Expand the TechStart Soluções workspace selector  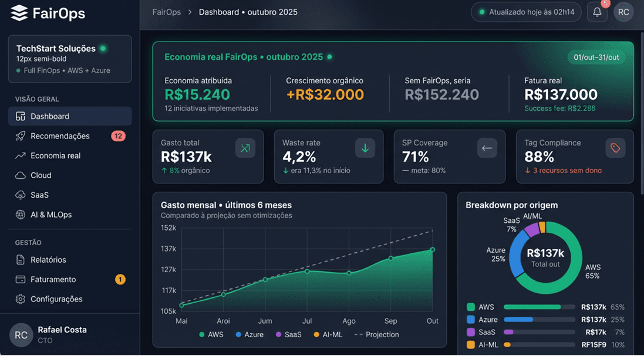(69, 59)
